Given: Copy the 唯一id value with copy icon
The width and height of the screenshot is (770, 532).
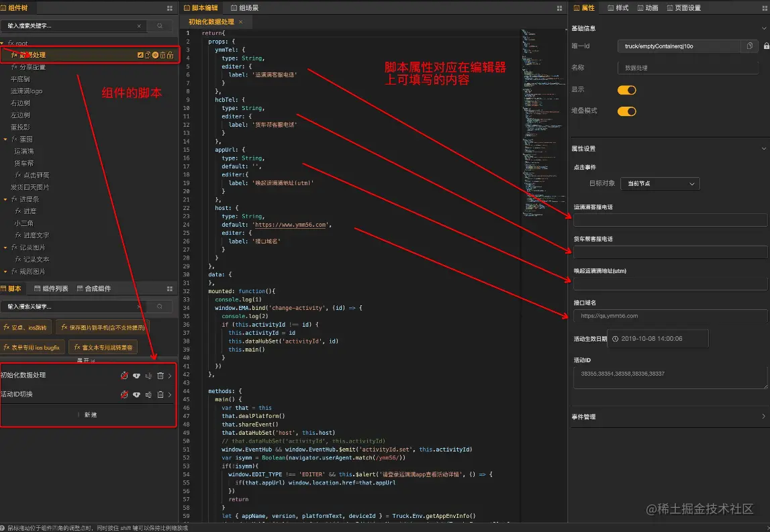Looking at the screenshot, I should [749, 46].
